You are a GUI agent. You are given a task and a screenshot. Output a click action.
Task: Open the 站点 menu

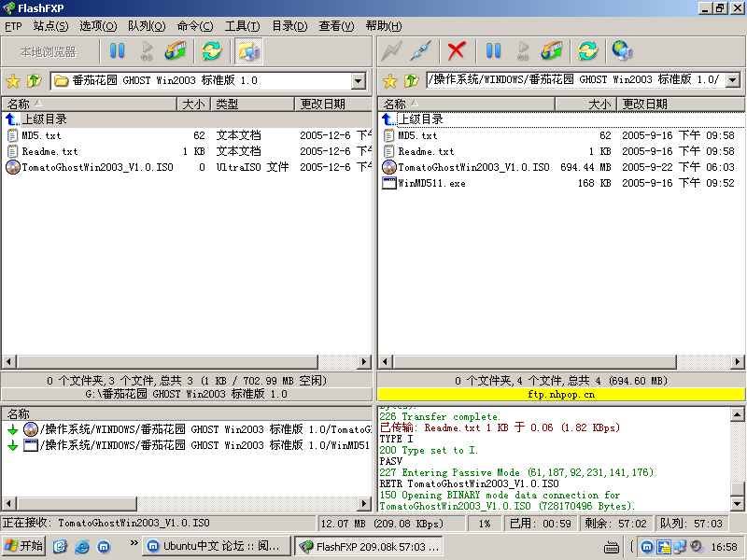(x=50, y=26)
